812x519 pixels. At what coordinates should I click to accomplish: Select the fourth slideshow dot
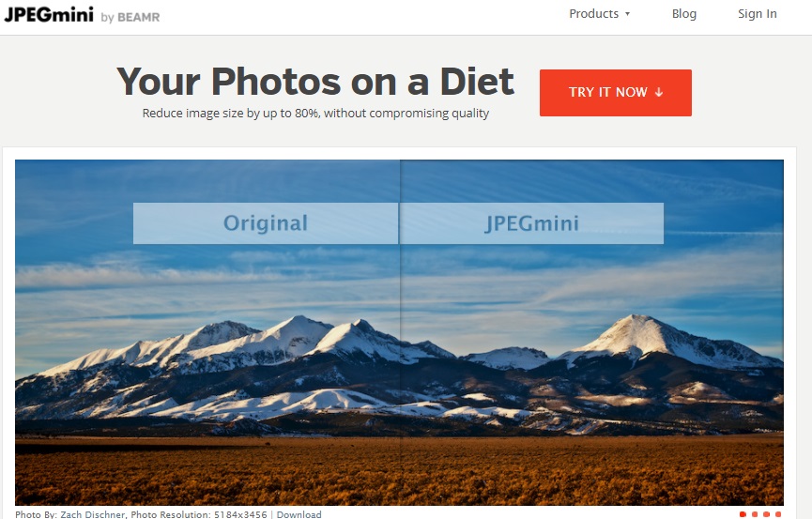click(x=778, y=514)
